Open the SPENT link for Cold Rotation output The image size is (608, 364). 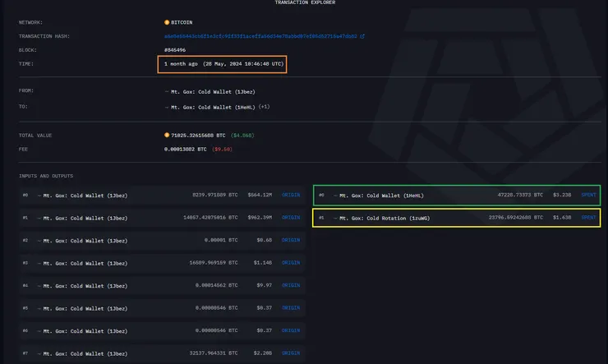pos(588,218)
